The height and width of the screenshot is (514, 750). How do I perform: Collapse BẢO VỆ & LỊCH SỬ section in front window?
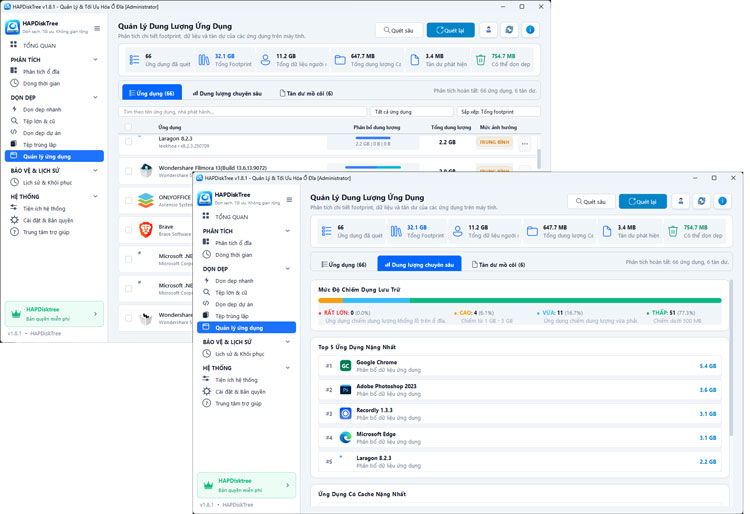[287, 342]
